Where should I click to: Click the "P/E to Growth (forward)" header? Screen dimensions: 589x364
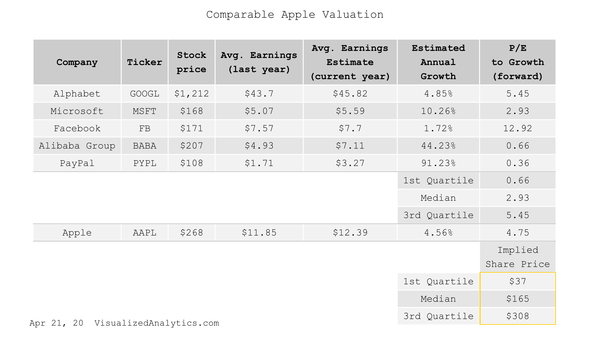[517, 62]
